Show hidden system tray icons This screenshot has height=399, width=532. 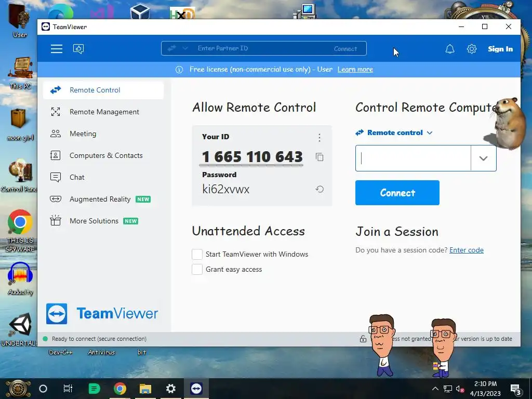(x=435, y=389)
